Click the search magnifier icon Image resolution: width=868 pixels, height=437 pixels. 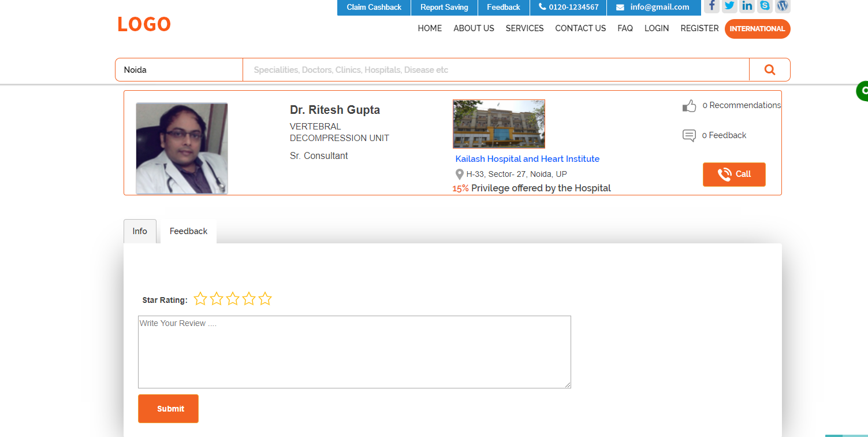coord(770,69)
